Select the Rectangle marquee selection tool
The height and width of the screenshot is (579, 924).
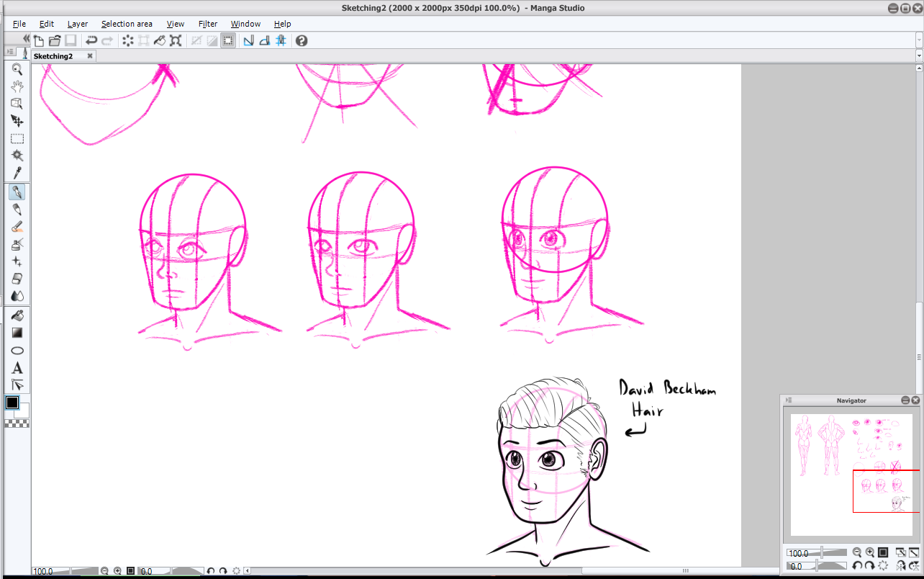[17, 139]
